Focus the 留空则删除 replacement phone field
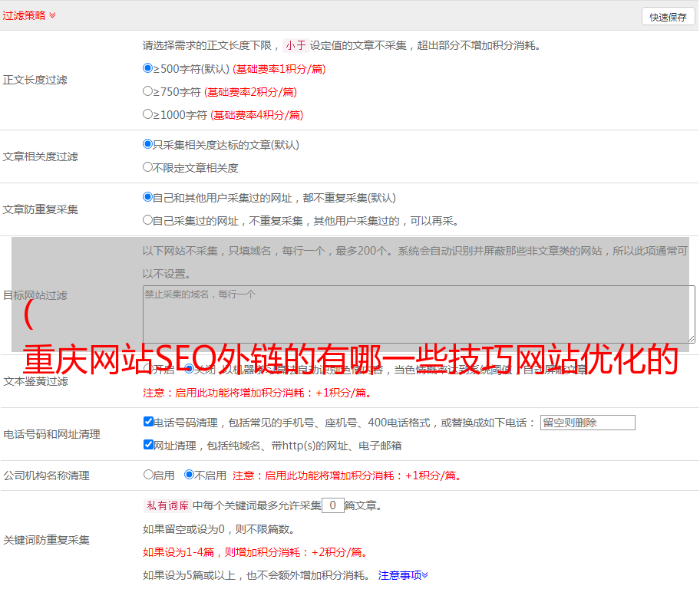 tap(587, 423)
